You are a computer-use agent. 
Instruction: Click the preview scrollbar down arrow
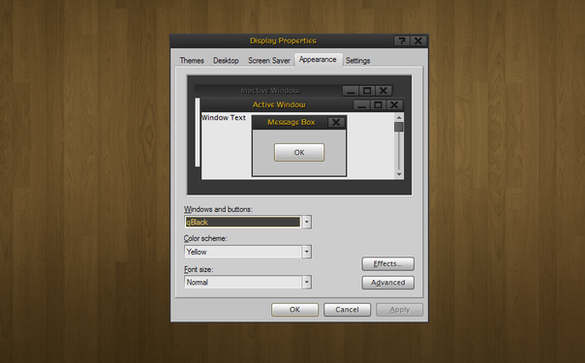click(399, 174)
